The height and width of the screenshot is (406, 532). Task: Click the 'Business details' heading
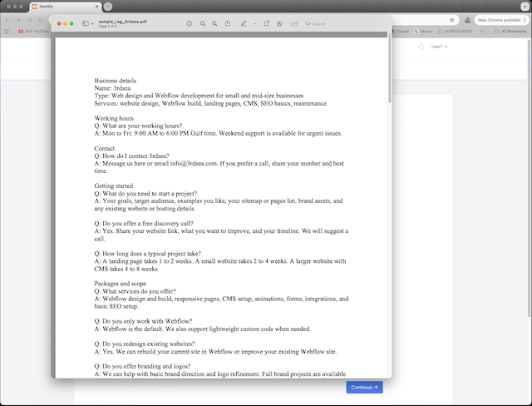(x=115, y=81)
